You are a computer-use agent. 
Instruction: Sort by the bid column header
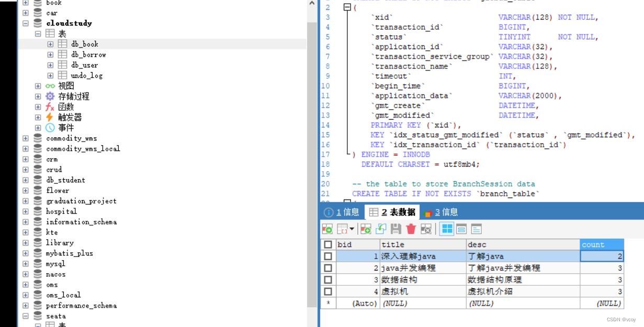[x=358, y=244]
